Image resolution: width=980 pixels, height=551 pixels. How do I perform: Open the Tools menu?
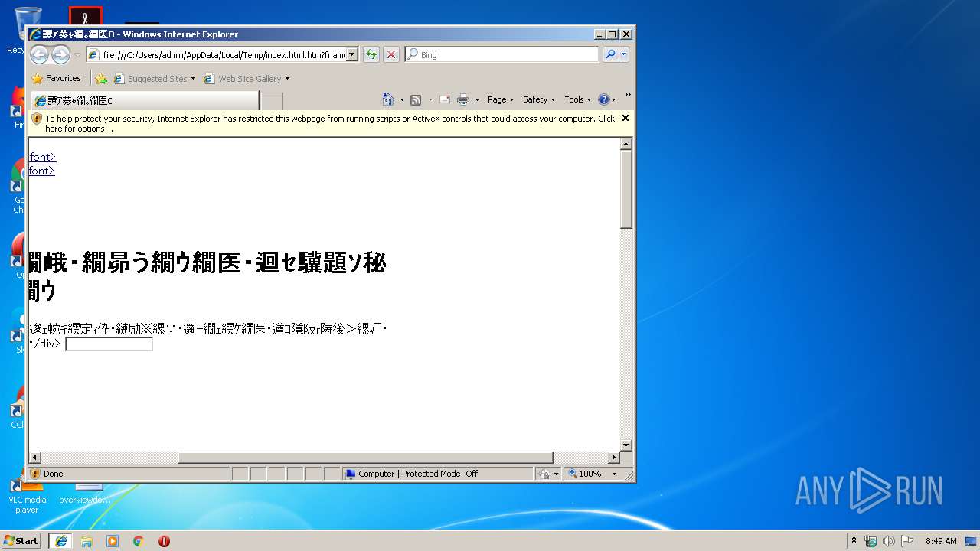(x=578, y=99)
